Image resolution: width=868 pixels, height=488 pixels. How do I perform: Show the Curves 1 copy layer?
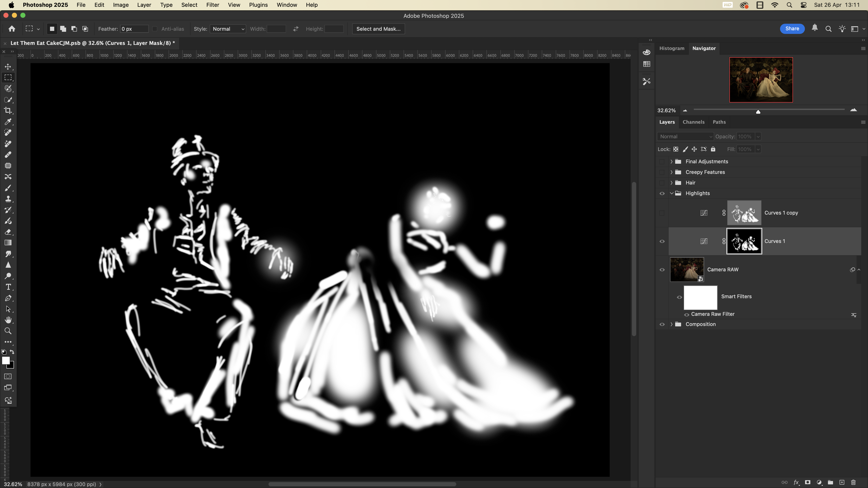[662, 213]
